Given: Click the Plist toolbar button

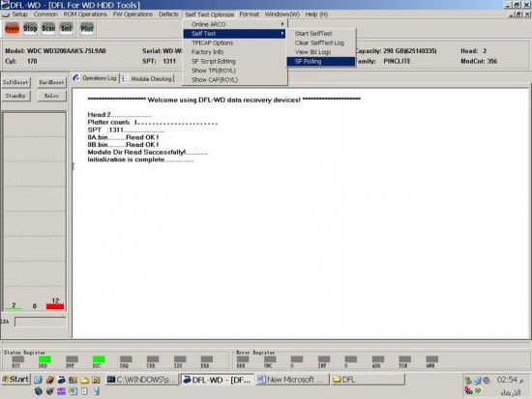Looking at the screenshot, I should pos(87,28).
